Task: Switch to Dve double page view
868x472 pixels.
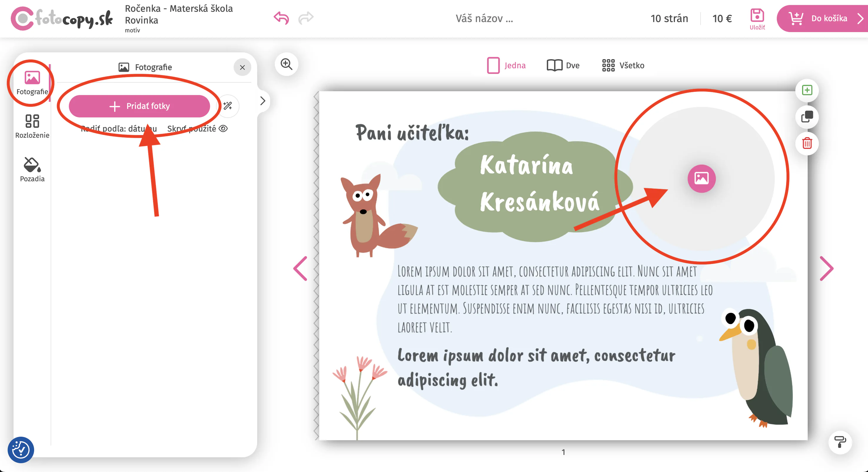Action: tap(563, 65)
